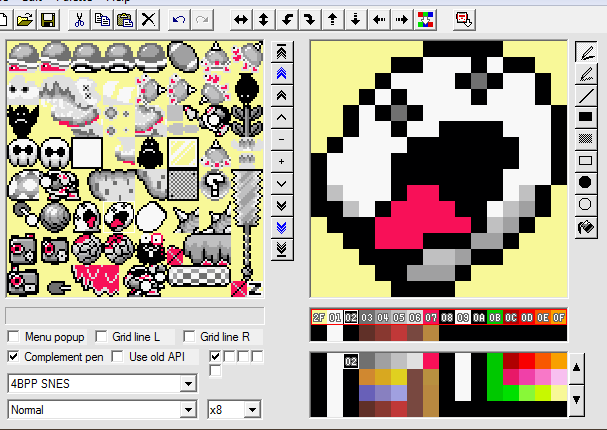Select the outline rectangle tool
The image size is (607, 430).
tap(586, 160)
